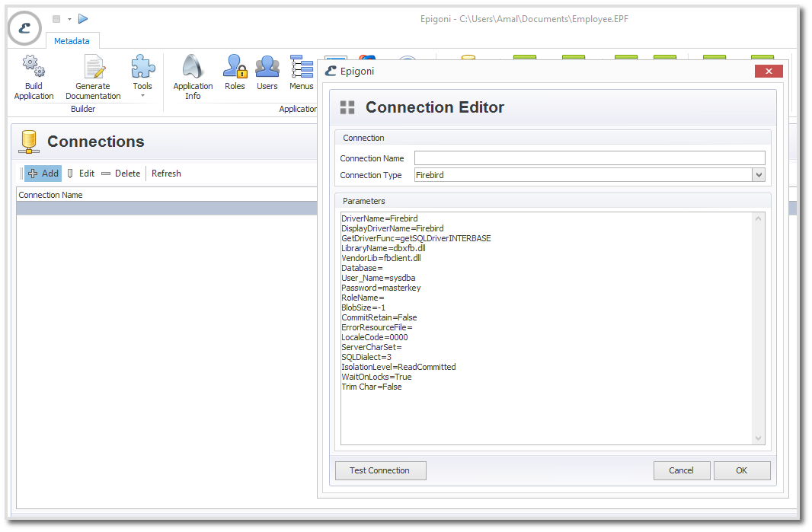Cancel the Connection Editor dialog
The height and width of the screenshot is (532, 812).
coord(682,470)
